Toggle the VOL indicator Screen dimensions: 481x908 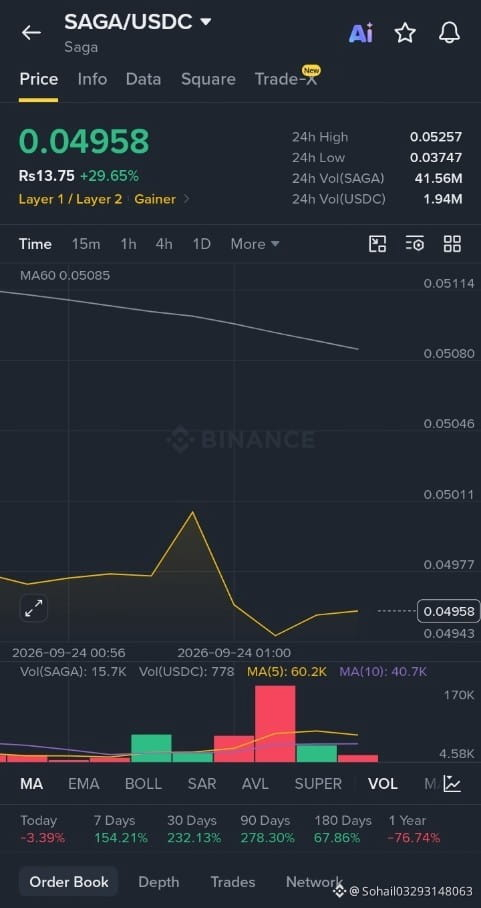(x=383, y=783)
